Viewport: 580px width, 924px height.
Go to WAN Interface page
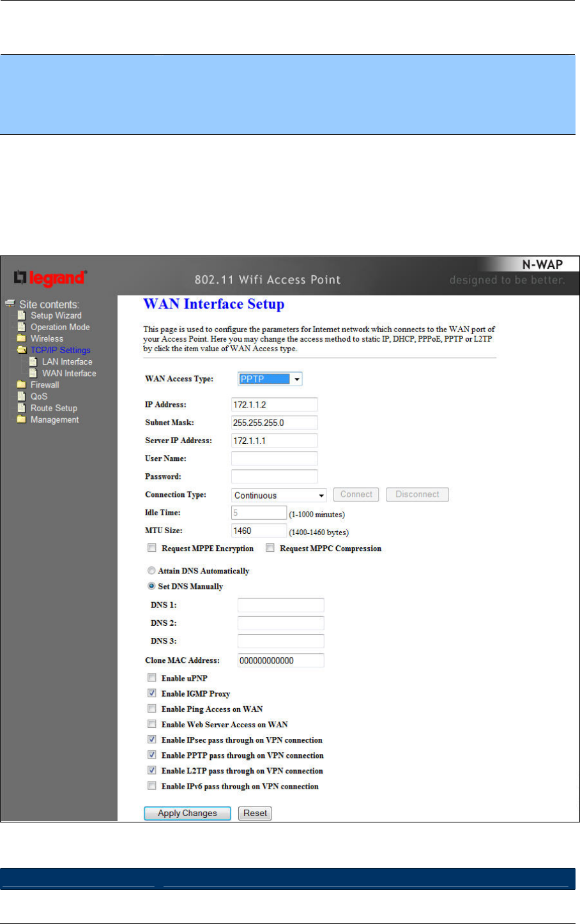coord(69,373)
